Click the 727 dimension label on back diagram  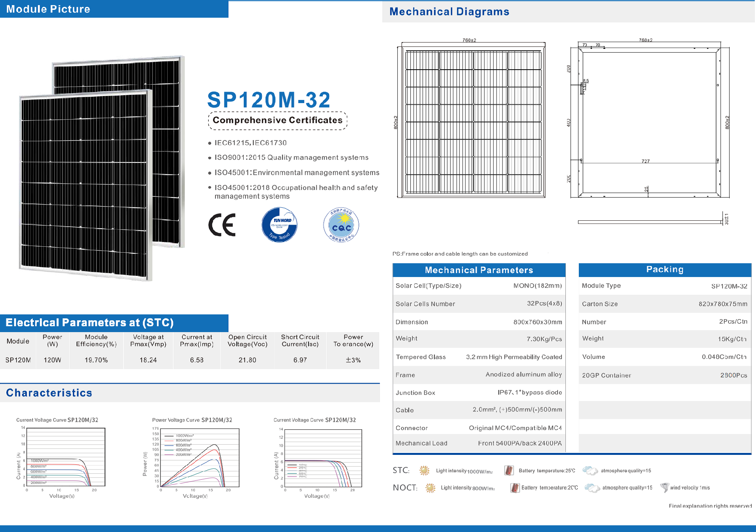click(645, 161)
